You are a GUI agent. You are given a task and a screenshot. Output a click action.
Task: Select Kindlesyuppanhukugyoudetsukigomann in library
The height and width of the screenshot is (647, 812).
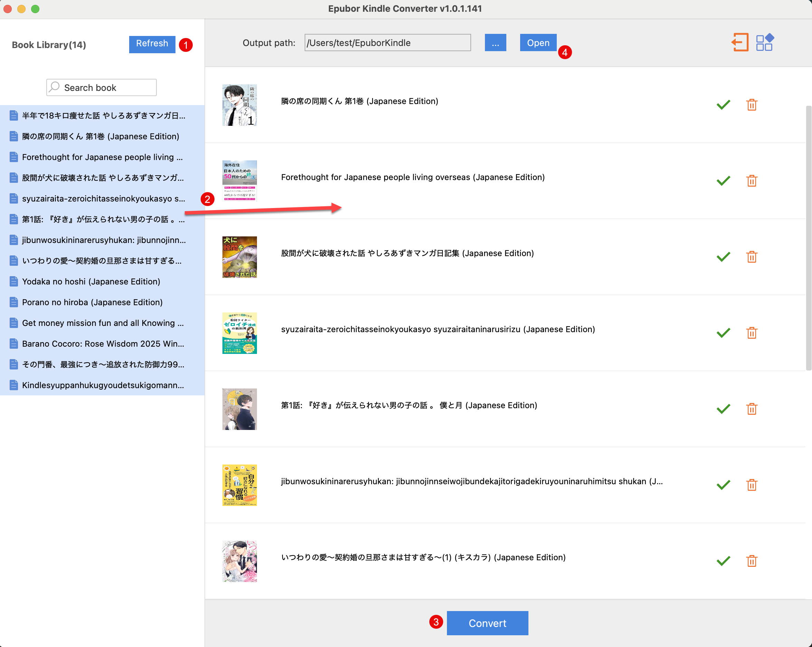[102, 385]
